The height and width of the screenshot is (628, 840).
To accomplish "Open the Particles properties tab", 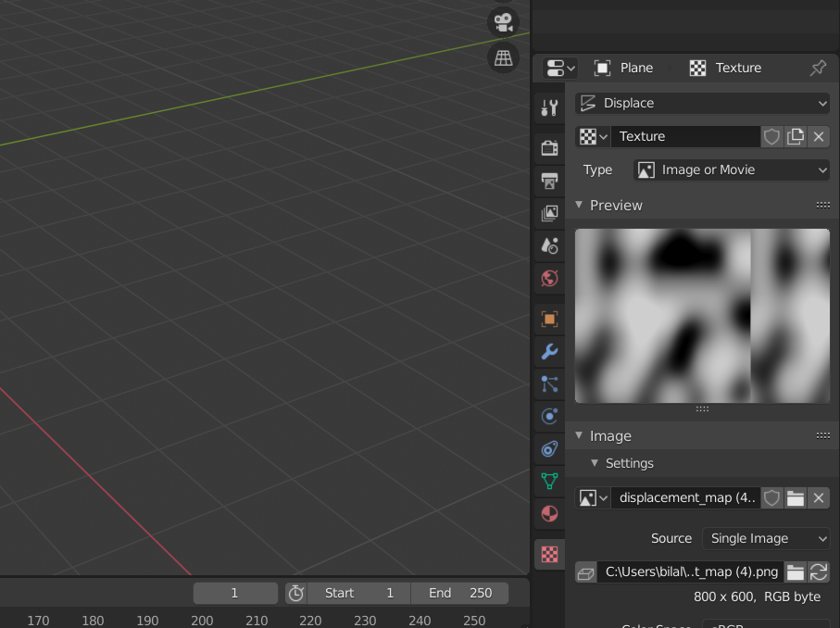I will click(x=549, y=383).
